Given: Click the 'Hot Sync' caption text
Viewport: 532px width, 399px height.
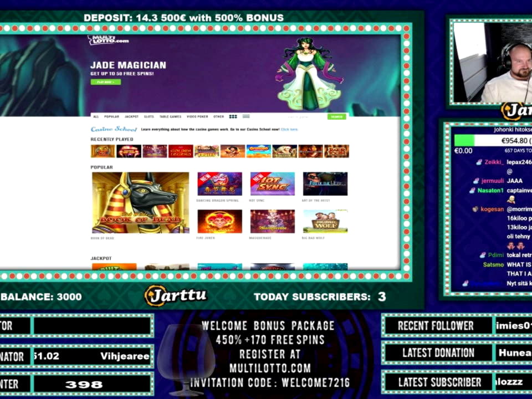Looking at the screenshot, I should pos(257,201).
